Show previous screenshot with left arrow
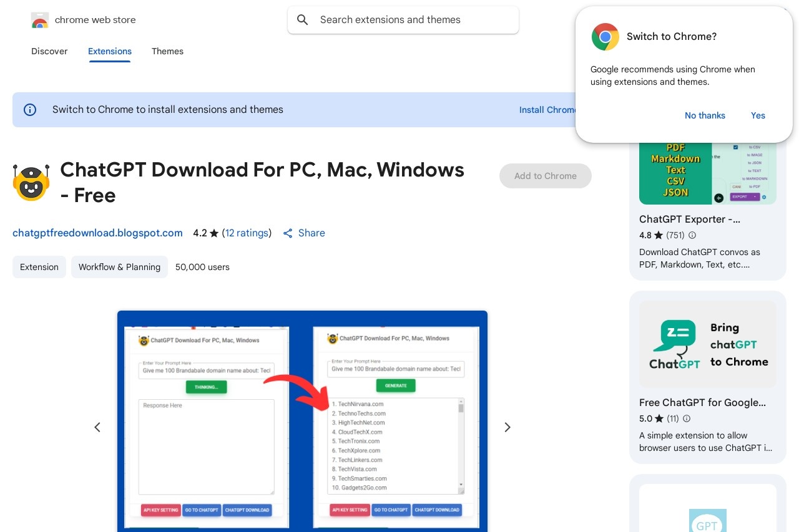Image resolution: width=799 pixels, height=532 pixels. pos(97,427)
